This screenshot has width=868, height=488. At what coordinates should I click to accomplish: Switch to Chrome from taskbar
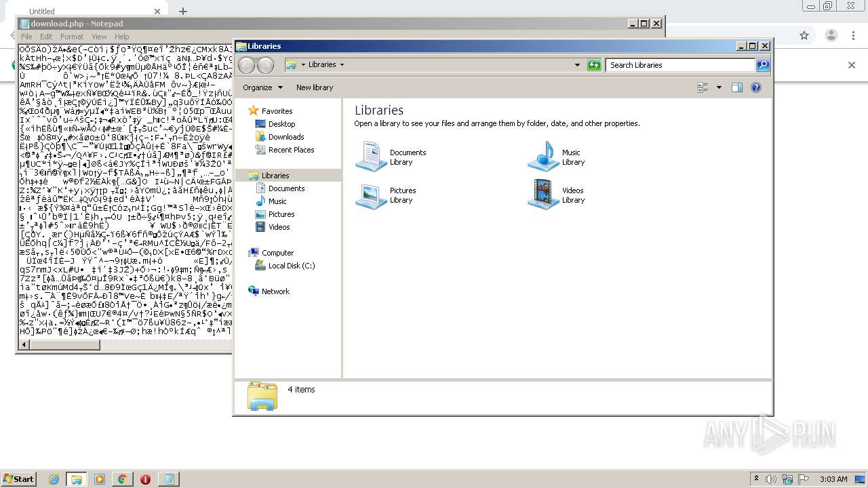[122, 479]
